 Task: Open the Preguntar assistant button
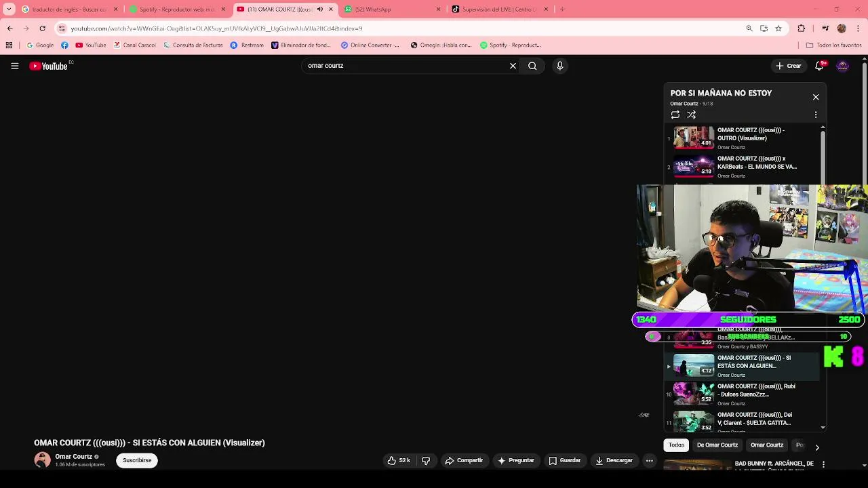point(516,460)
